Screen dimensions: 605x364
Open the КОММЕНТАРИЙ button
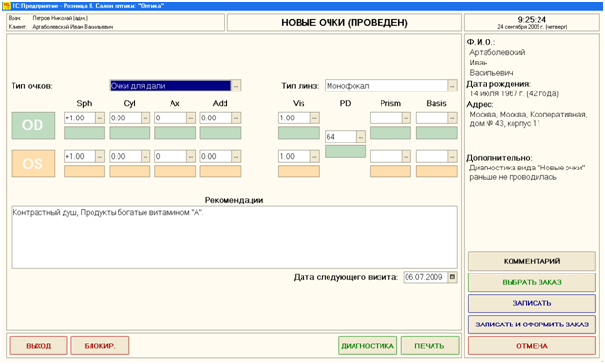click(532, 261)
